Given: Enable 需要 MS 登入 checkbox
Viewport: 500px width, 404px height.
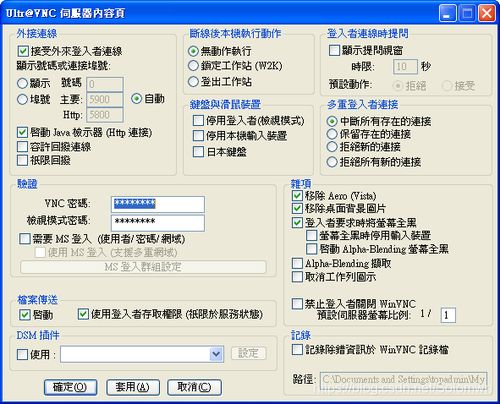Looking at the screenshot, I should click(x=25, y=239).
